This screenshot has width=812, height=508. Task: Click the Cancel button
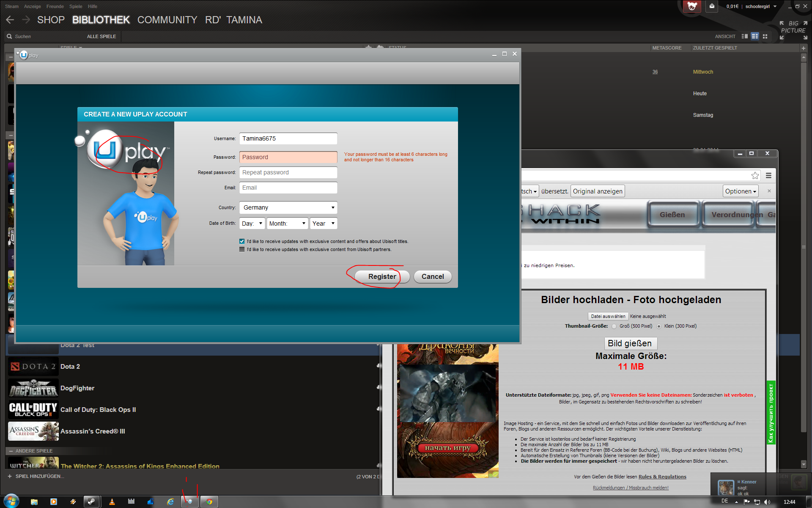tap(433, 276)
